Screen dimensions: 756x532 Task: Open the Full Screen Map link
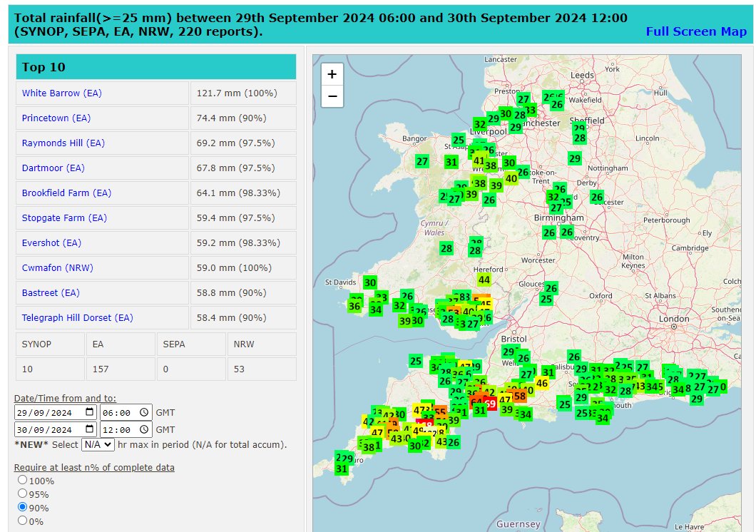coord(696,31)
